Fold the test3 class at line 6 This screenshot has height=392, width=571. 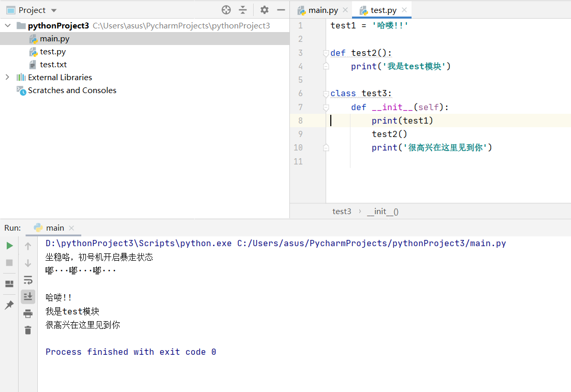tap(326, 94)
